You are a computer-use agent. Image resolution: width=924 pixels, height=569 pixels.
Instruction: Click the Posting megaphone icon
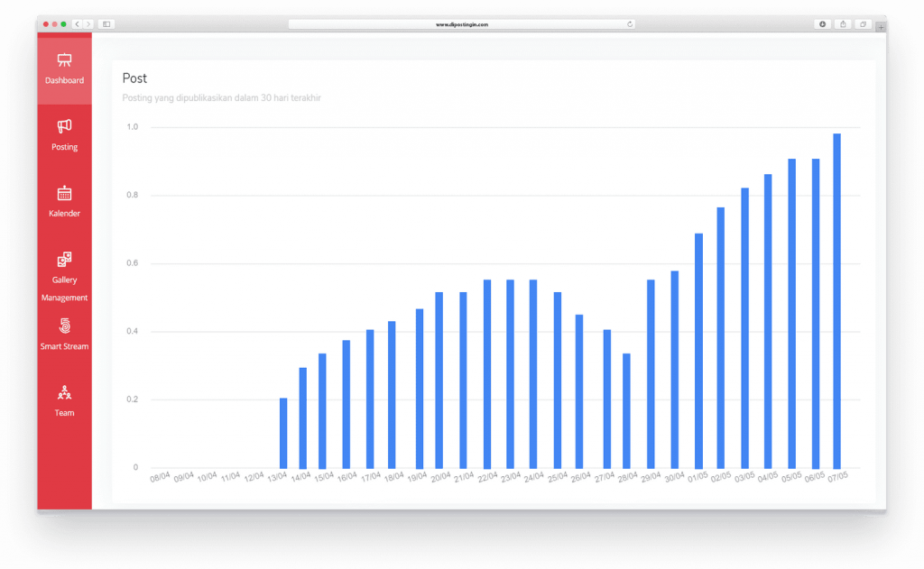(x=64, y=126)
